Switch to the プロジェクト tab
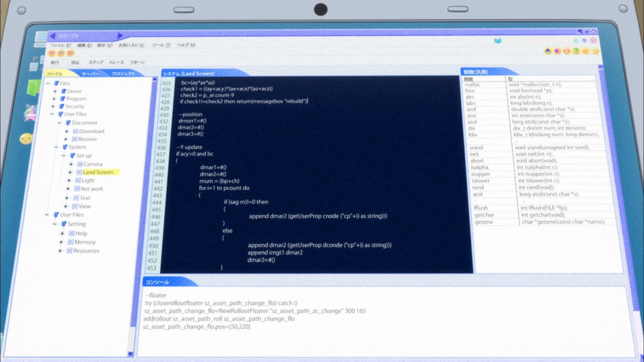This screenshot has height=362, width=644. click(123, 74)
